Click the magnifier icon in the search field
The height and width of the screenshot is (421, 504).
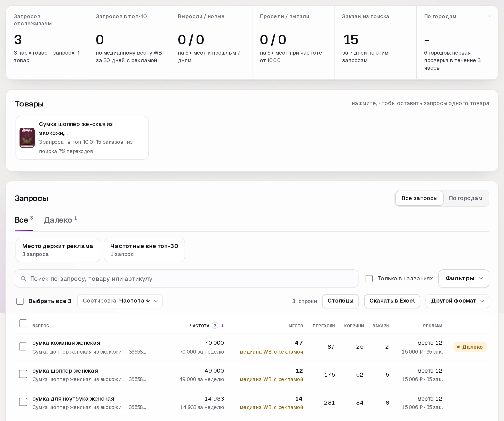(23, 278)
